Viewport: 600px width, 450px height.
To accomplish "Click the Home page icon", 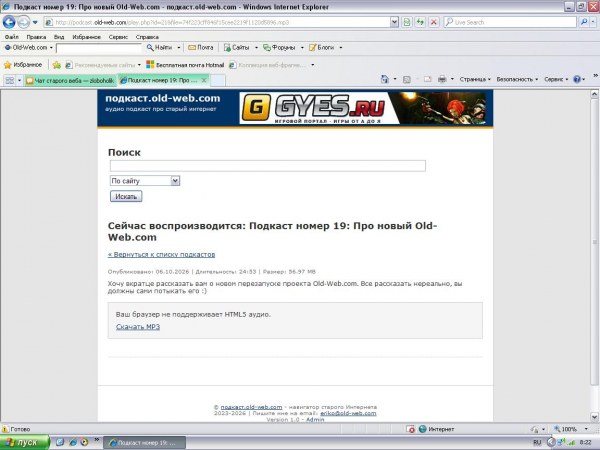I will point(385,79).
